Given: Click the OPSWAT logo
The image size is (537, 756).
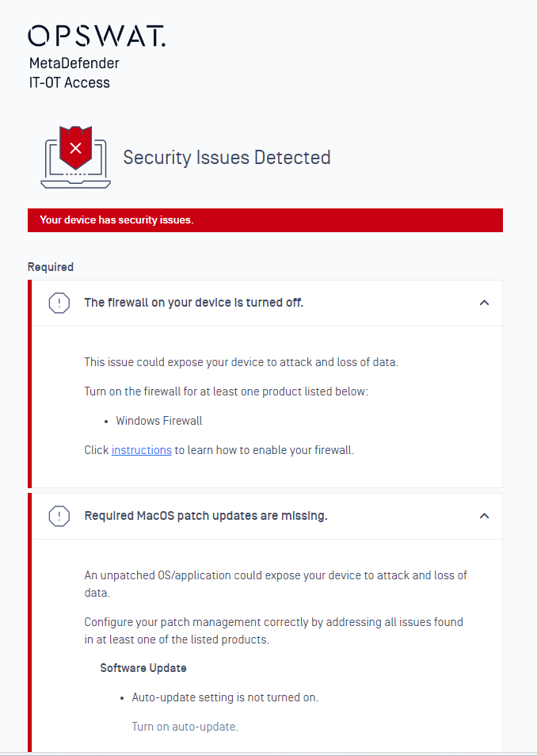Looking at the screenshot, I should [97, 36].
